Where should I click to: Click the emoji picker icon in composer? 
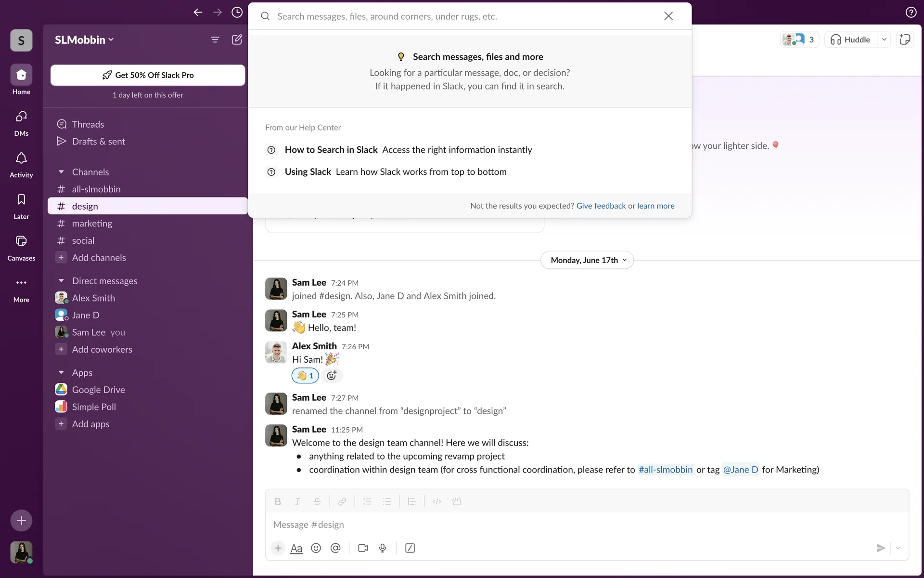[316, 548]
